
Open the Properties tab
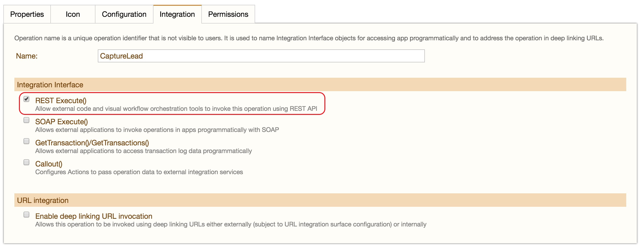pyautogui.click(x=27, y=14)
